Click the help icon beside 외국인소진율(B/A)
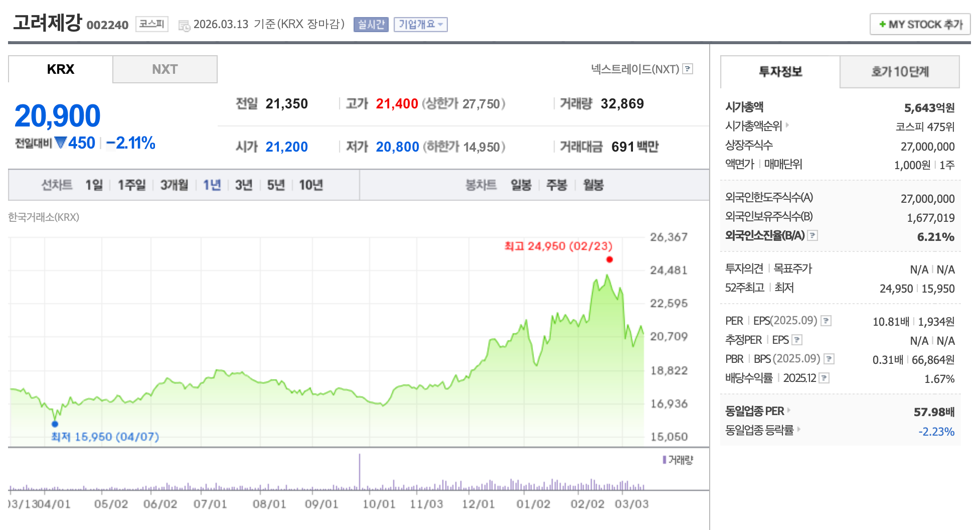This screenshot has height=530, width=980. tap(813, 235)
